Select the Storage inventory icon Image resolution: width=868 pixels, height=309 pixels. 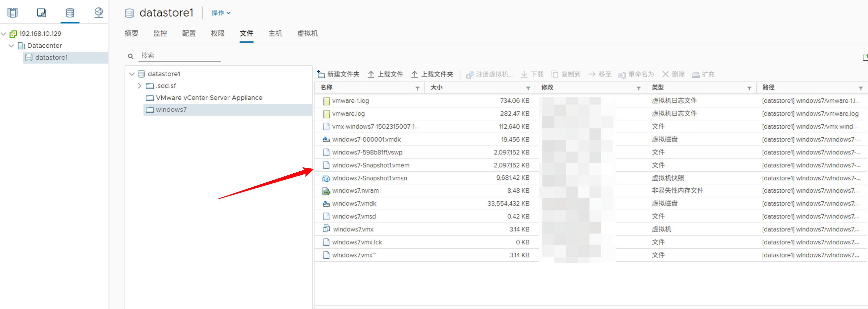[70, 13]
